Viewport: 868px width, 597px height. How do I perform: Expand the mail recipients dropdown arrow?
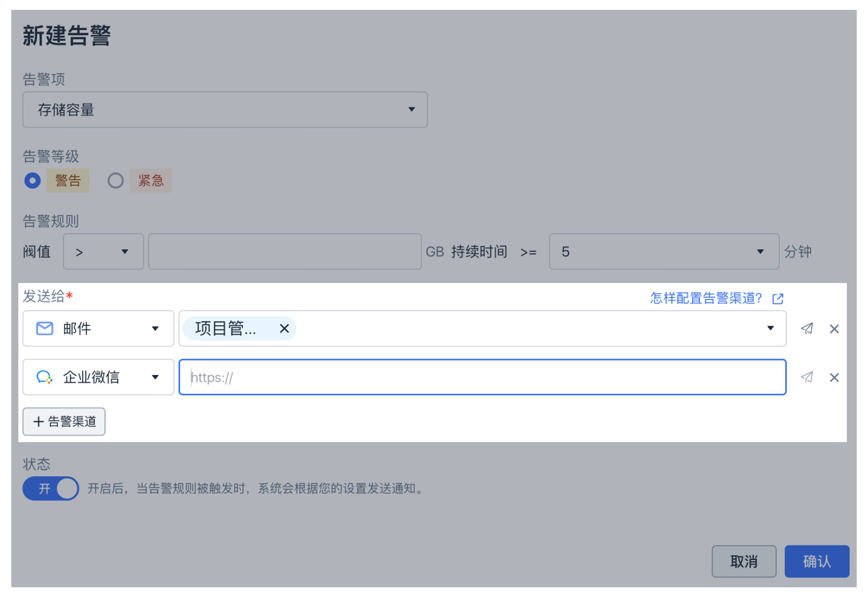pyautogui.click(x=770, y=328)
